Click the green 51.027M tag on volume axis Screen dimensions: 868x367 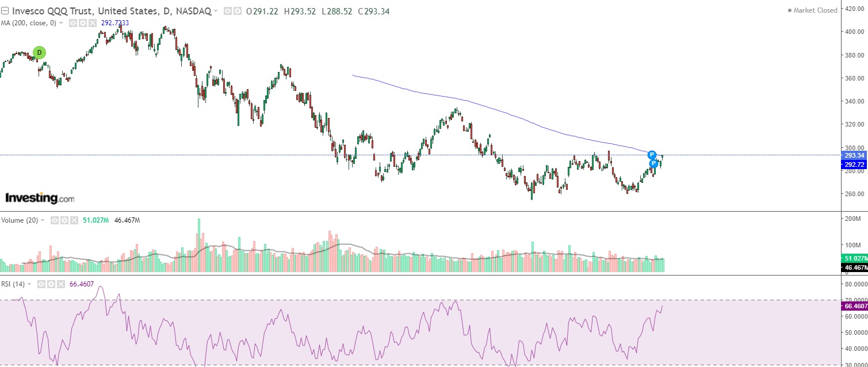[x=854, y=259]
